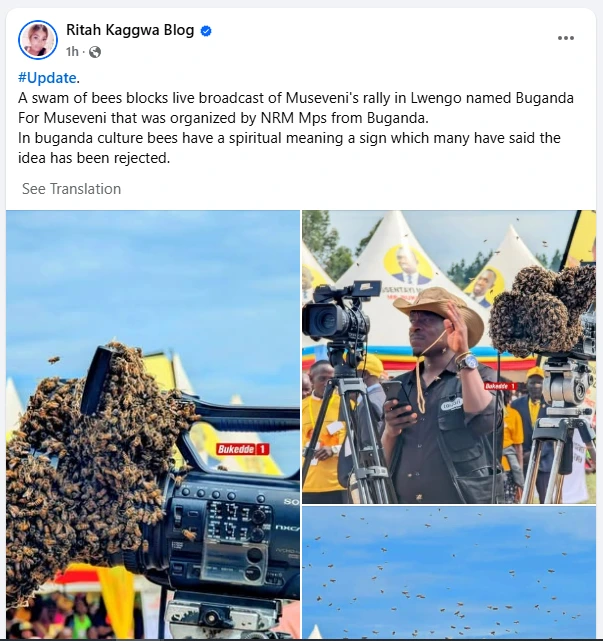Screen dimensions: 603x641
Task: Click the 1h post timestamp
Action: click(72, 52)
